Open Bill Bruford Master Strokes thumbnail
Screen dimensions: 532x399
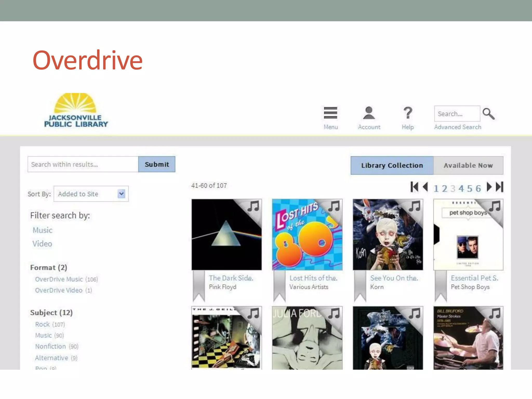tap(468, 338)
